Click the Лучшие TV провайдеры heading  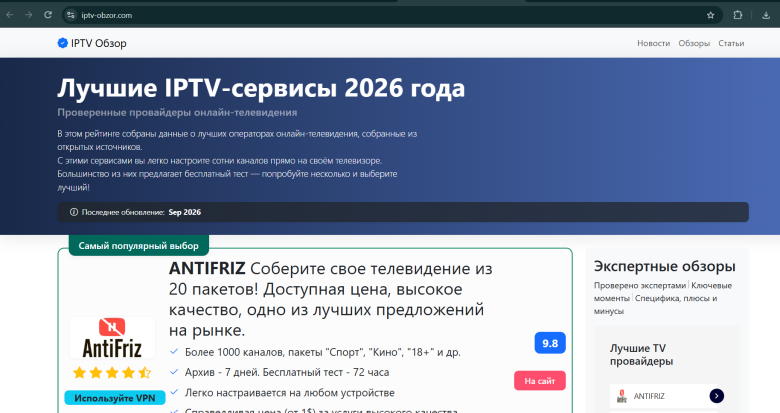click(x=641, y=354)
